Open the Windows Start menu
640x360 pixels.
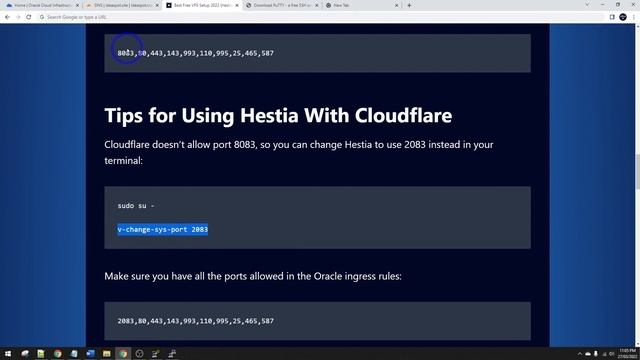(8, 353)
